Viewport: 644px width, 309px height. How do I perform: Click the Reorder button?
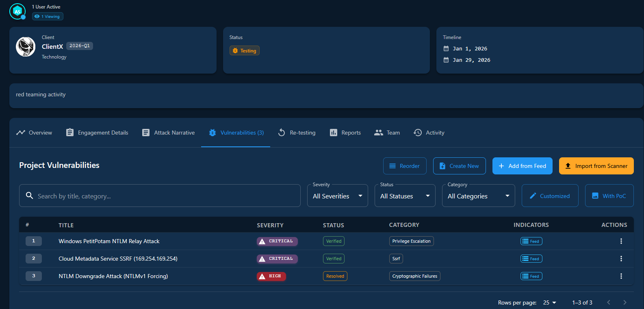coord(405,166)
